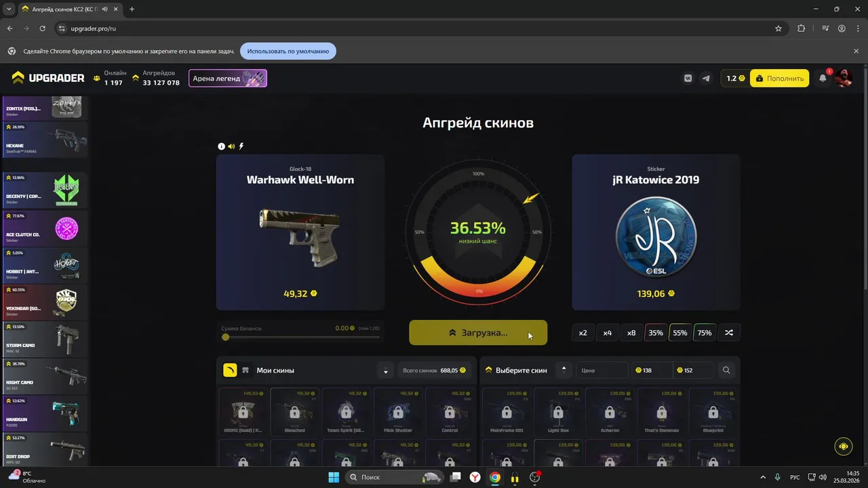Open taskbar system tray hidden icons chevron
Screen dimensions: 868x488
coord(762,477)
